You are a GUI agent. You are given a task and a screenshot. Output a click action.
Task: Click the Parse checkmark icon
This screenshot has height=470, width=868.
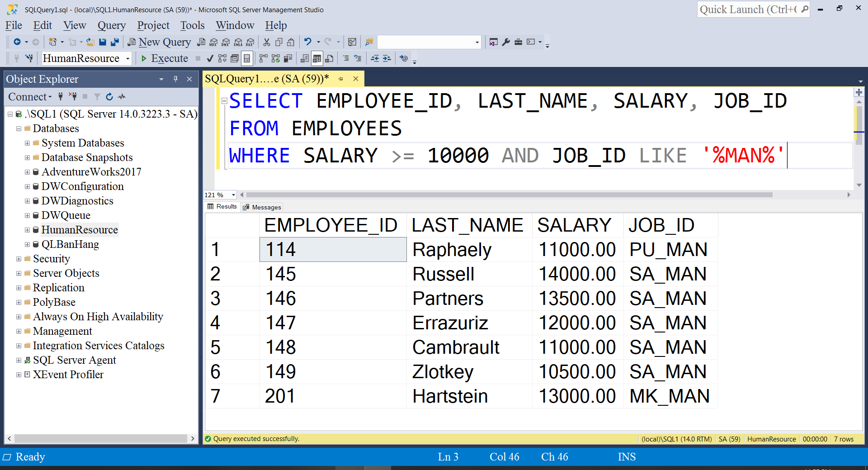pos(210,58)
